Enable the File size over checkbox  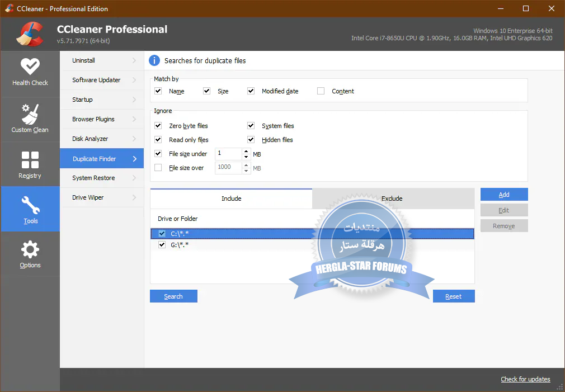click(158, 168)
